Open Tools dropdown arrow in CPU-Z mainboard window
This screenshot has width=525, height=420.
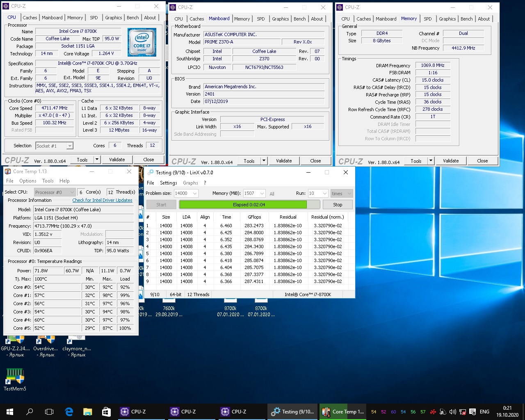pyautogui.click(x=264, y=161)
